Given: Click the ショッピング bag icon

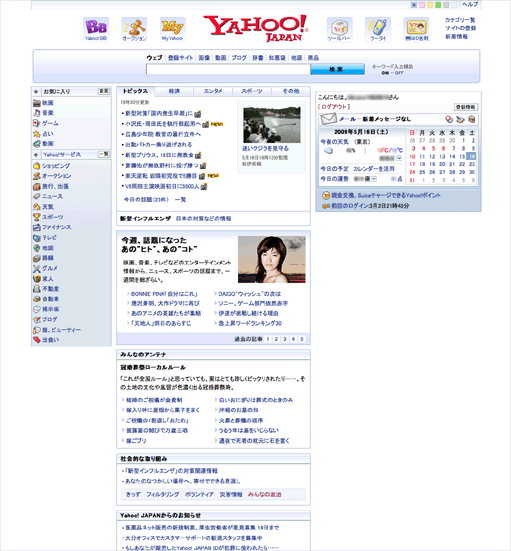Looking at the screenshot, I should 37,166.
